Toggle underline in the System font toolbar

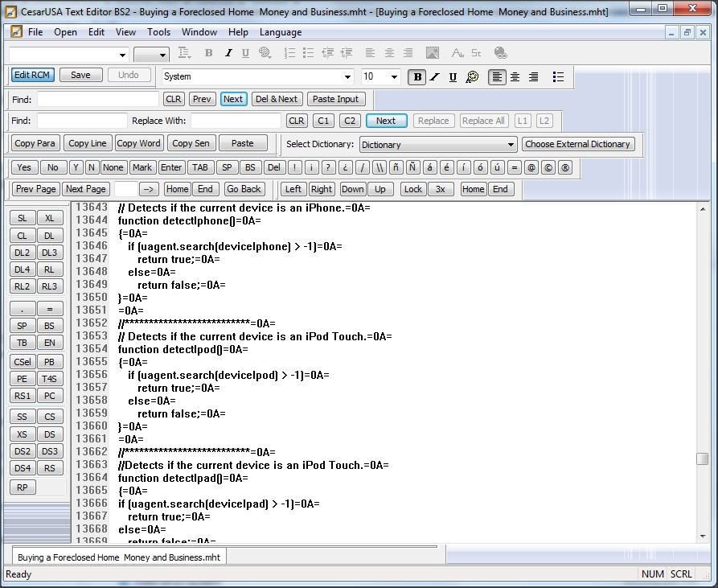453,77
